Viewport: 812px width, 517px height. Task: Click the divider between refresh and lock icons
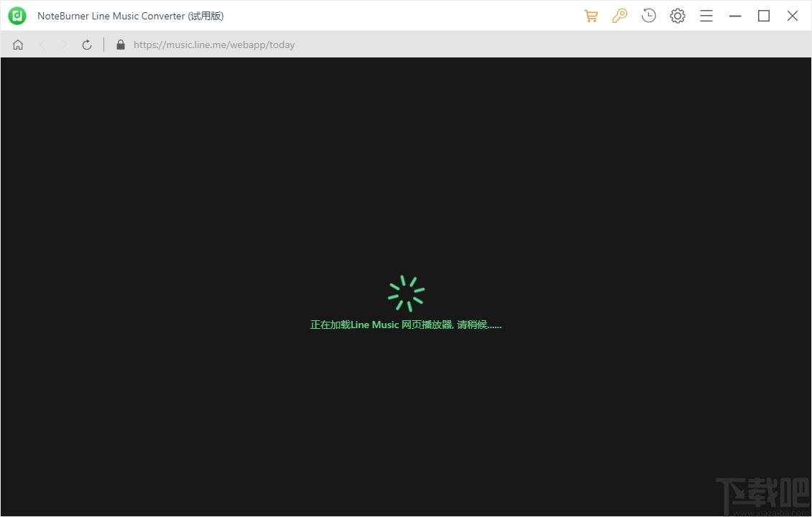105,44
